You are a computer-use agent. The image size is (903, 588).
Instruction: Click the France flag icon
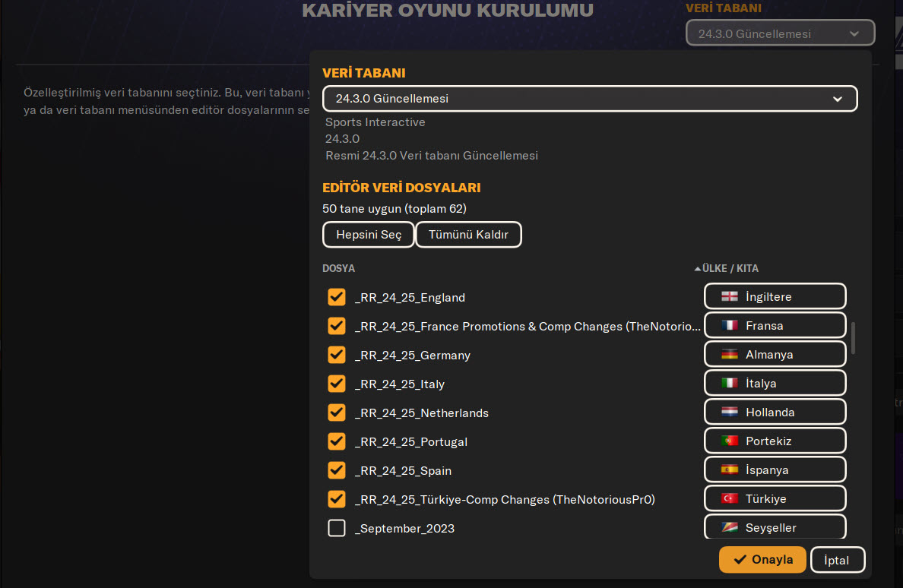pyautogui.click(x=729, y=325)
